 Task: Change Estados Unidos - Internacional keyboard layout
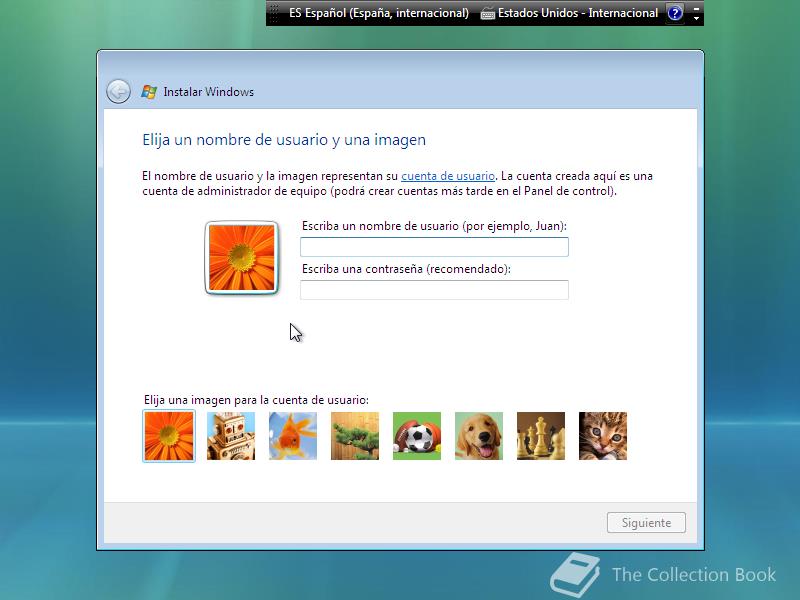pos(578,13)
